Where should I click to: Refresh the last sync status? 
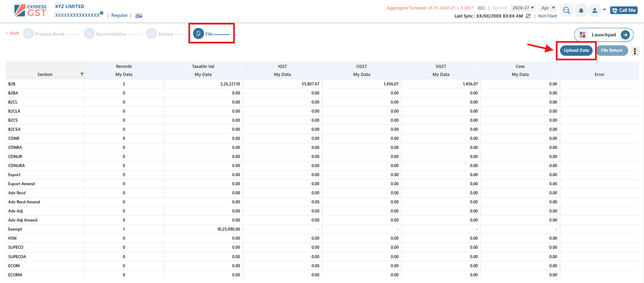coord(528,16)
